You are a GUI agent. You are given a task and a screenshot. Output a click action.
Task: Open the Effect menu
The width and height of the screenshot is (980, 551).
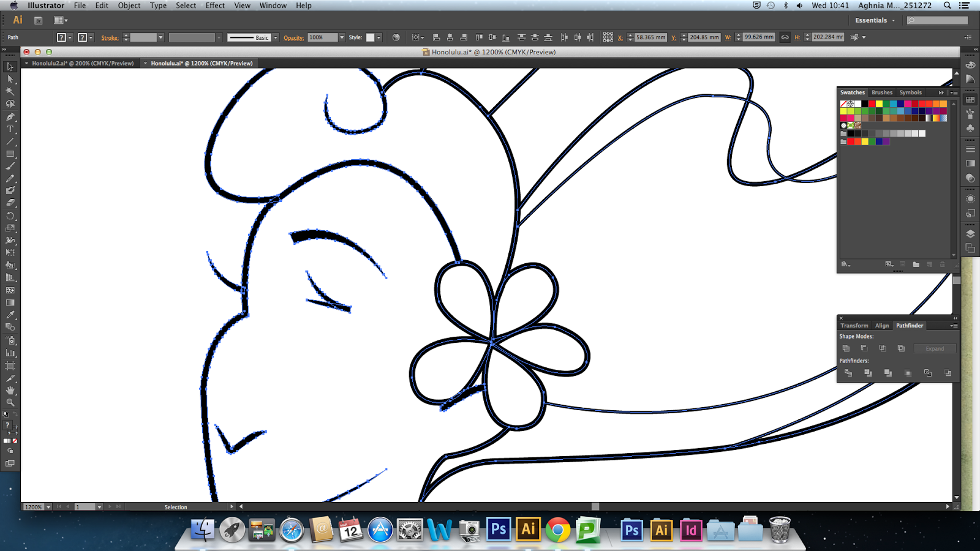tap(215, 6)
